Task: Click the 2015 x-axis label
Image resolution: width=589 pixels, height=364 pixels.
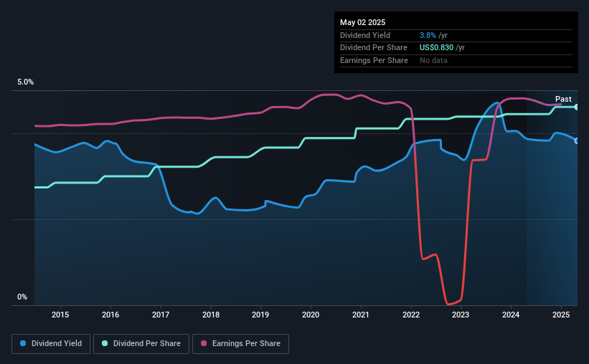Action: 60,315
